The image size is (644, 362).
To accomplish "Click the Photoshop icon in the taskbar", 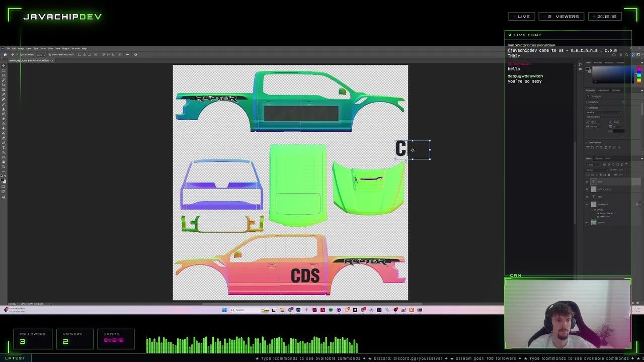I will click(x=298, y=310).
